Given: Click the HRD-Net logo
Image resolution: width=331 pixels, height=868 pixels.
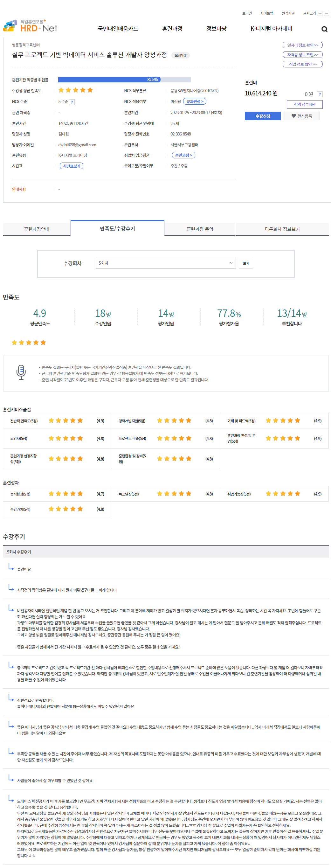Looking at the screenshot, I should coord(30,26).
